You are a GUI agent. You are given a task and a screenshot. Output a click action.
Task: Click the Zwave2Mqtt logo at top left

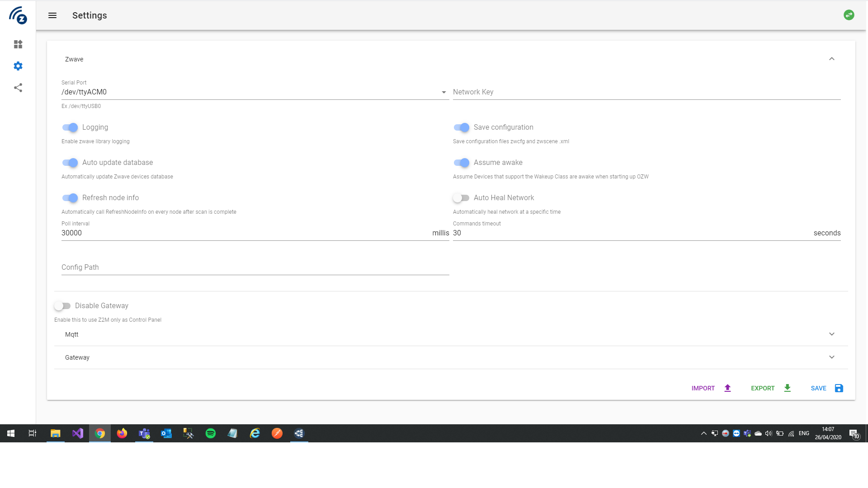click(18, 15)
